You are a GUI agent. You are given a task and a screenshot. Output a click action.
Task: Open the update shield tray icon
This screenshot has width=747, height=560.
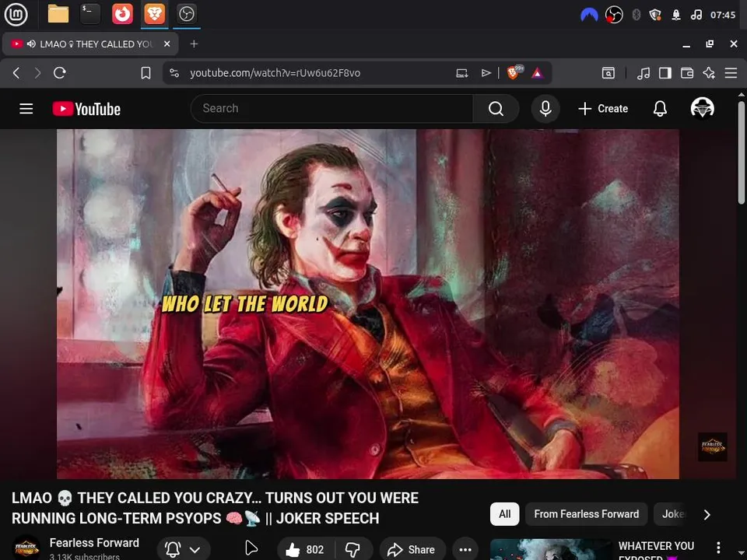pos(655,15)
